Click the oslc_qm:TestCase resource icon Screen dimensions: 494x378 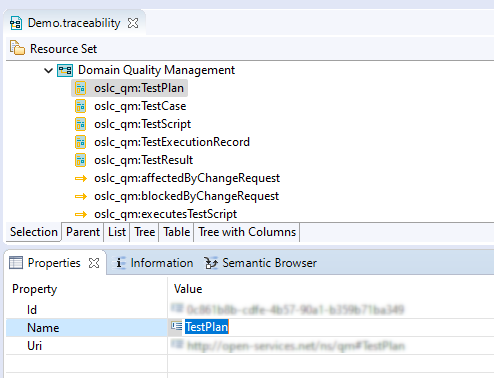(x=80, y=106)
